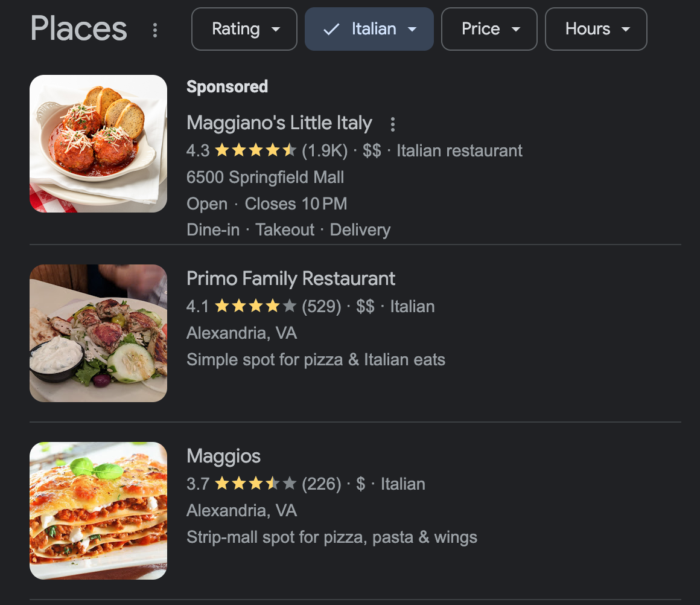Screen dimensions: 700x605
Task: Open the Rating filter dropdown
Action: pos(244,28)
